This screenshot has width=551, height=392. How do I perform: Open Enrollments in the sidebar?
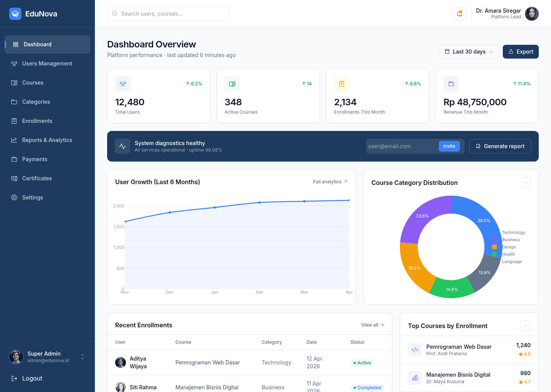click(47, 121)
